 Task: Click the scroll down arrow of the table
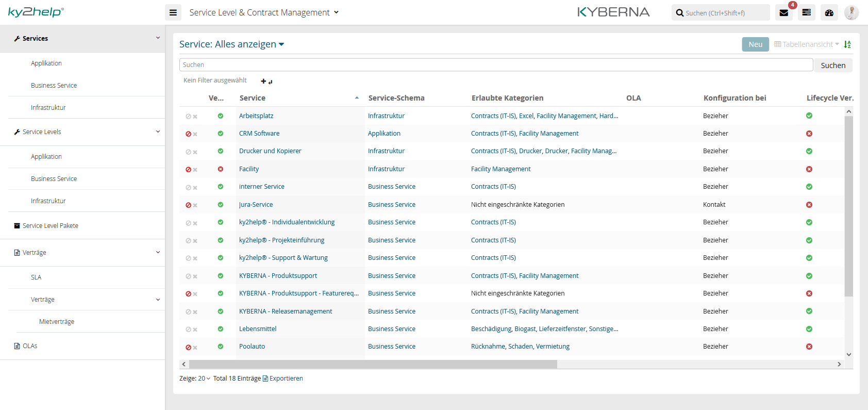848,355
